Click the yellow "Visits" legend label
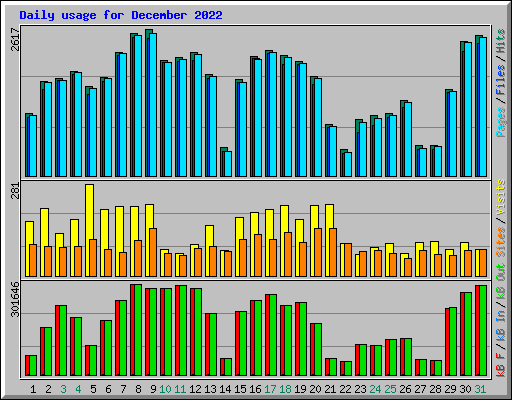Screen dimensions: 512x400 [x=501, y=197]
